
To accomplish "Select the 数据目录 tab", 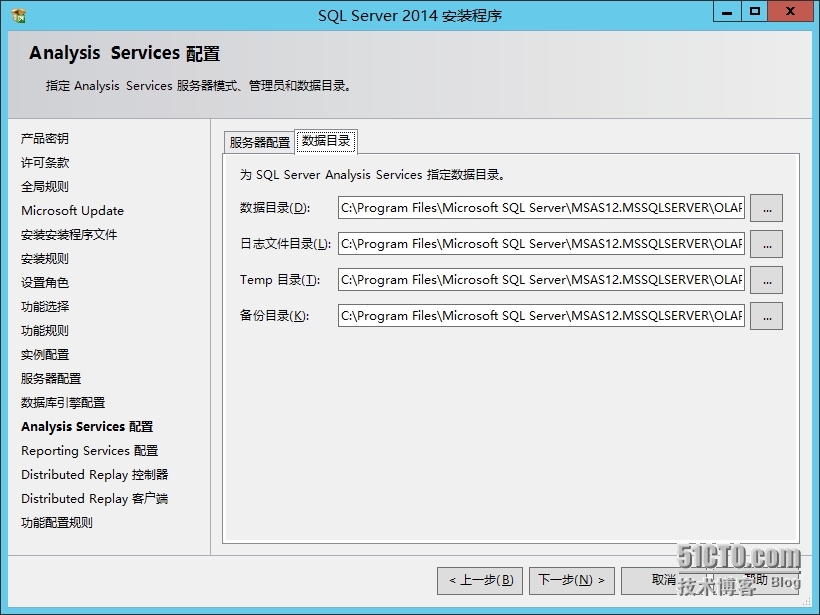I will pos(326,141).
